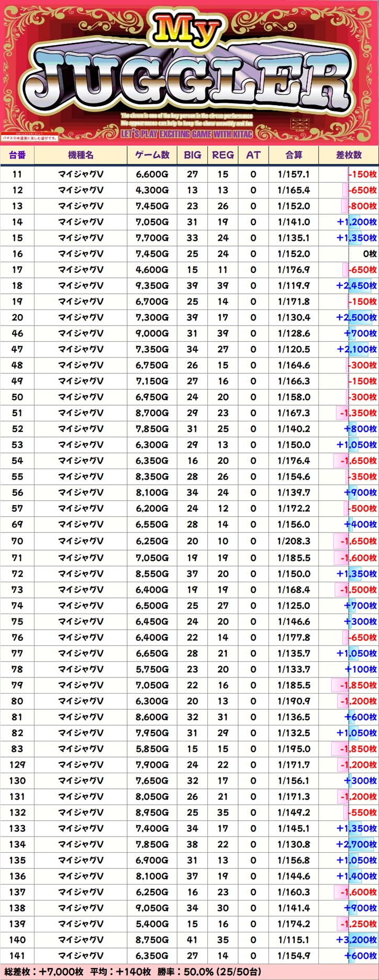Click the AT column header
The width and height of the screenshot is (379, 980).
tap(253, 155)
